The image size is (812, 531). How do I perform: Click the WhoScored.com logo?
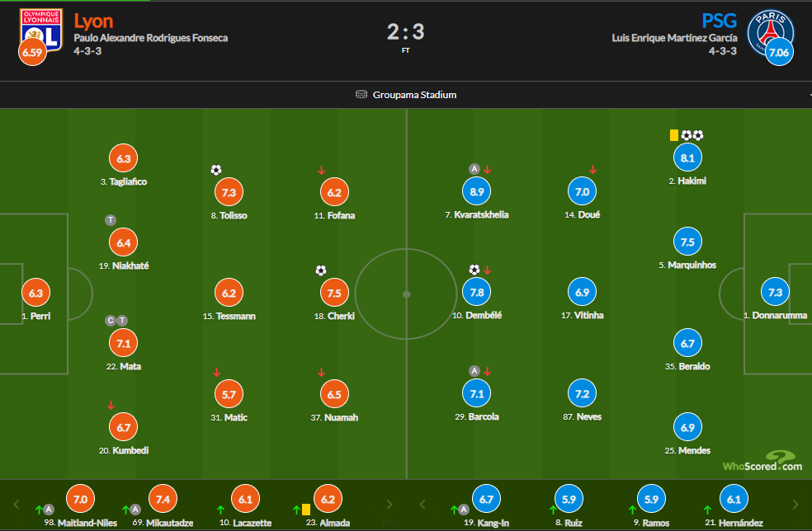click(x=763, y=462)
